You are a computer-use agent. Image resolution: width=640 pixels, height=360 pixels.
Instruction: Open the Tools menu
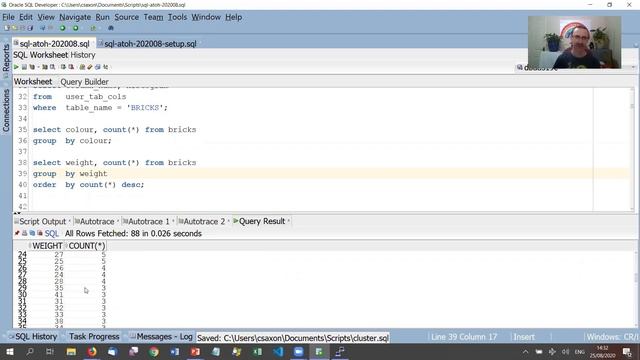tap(178, 17)
